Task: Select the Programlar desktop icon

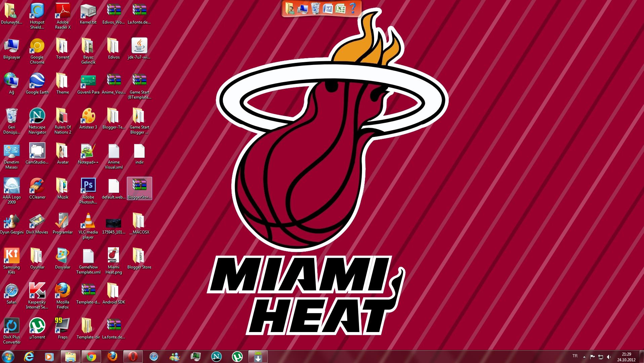Action: [63, 224]
